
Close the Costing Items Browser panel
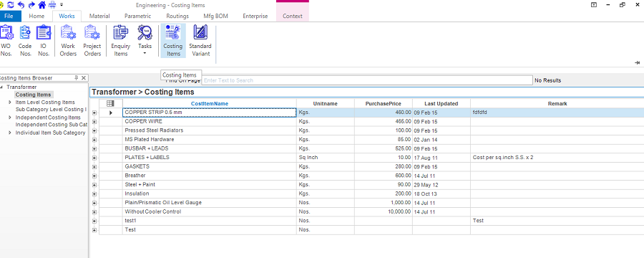click(x=84, y=78)
